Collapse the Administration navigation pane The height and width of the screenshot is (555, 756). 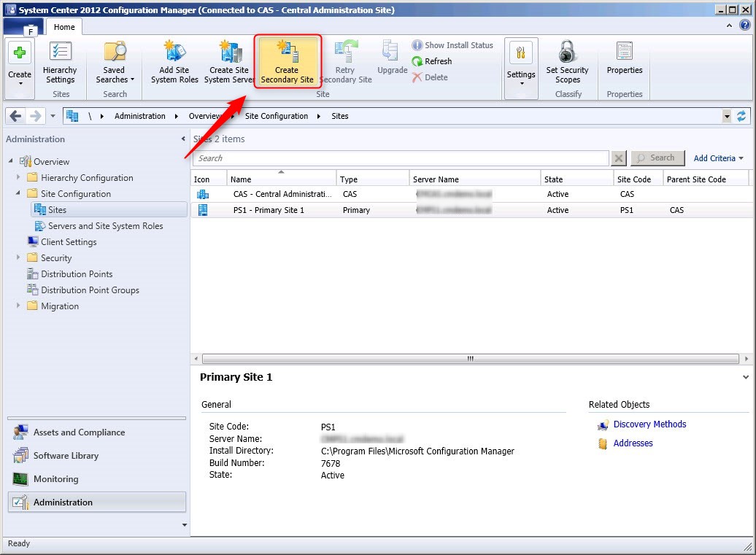183,139
